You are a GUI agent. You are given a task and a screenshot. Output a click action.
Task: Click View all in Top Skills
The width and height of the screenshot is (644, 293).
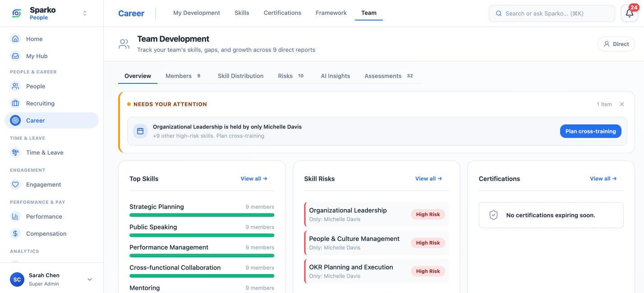click(x=254, y=179)
